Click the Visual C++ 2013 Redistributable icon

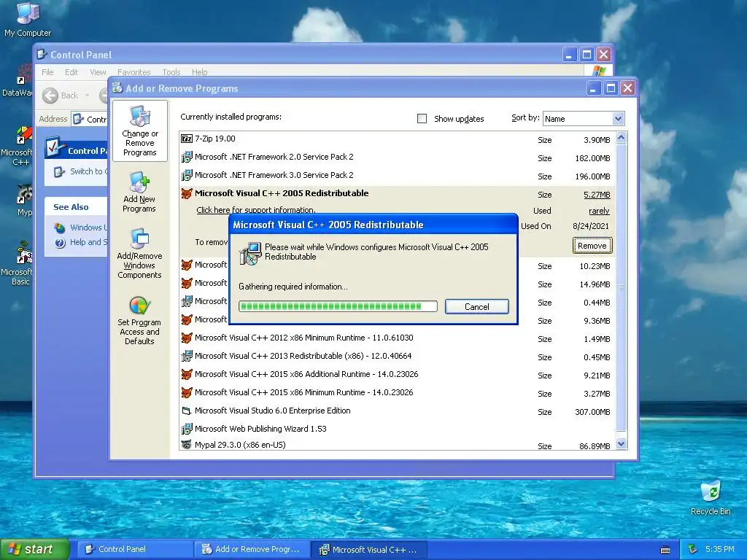pyautogui.click(x=187, y=356)
